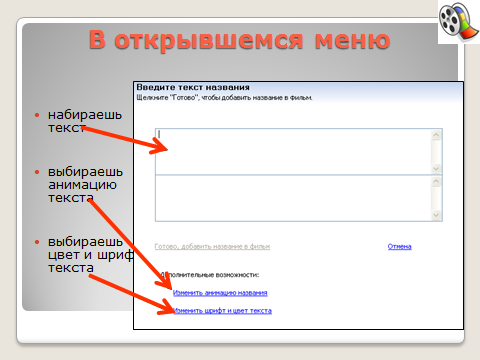Click the bullet text 'выбираешь цвет и шрифт текста'
The width and height of the screenshot is (480, 360).
[x=91, y=255]
